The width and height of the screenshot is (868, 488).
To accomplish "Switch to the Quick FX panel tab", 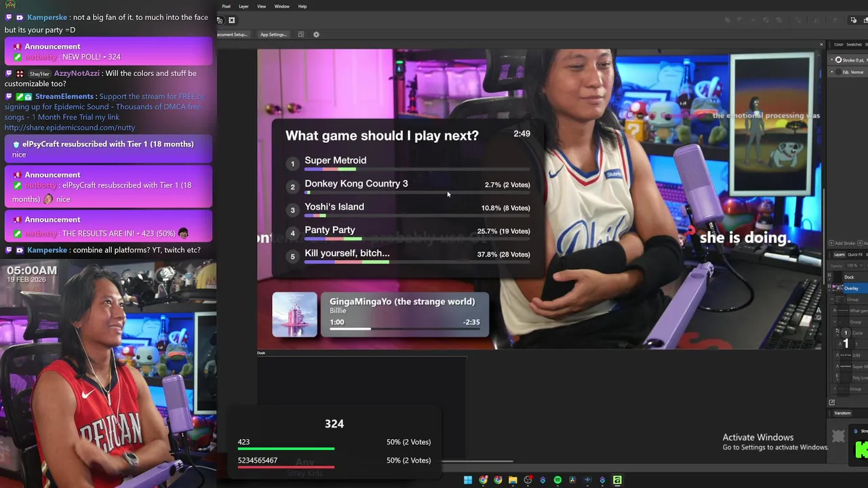I will (856, 255).
